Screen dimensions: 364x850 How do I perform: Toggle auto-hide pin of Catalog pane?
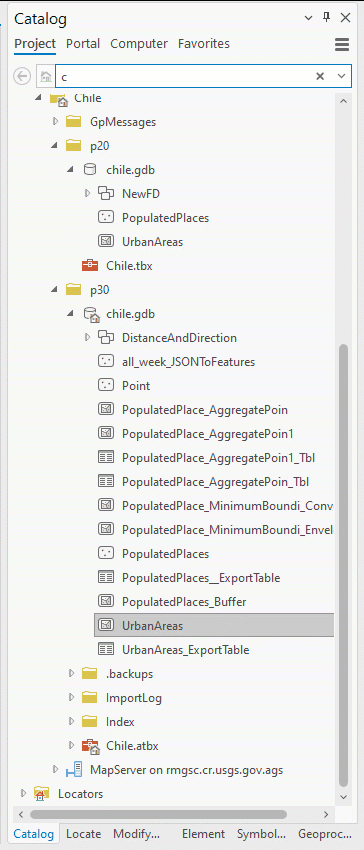[x=327, y=17]
